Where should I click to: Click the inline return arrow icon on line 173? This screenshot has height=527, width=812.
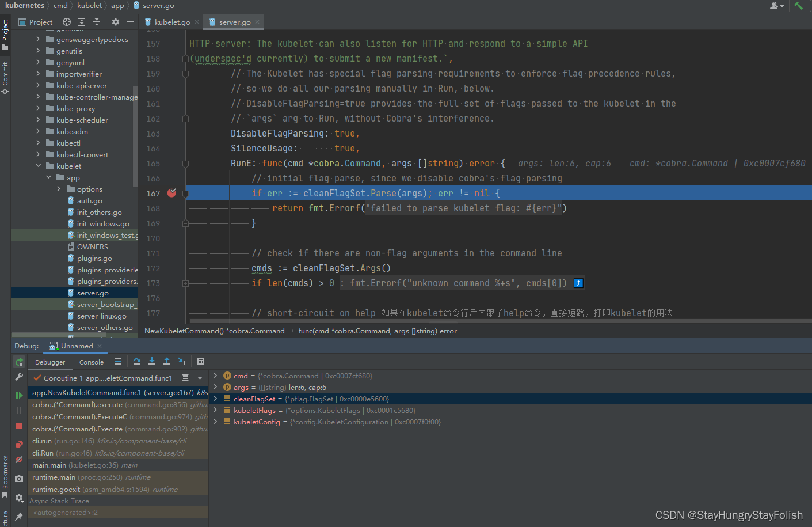click(578, 283)
